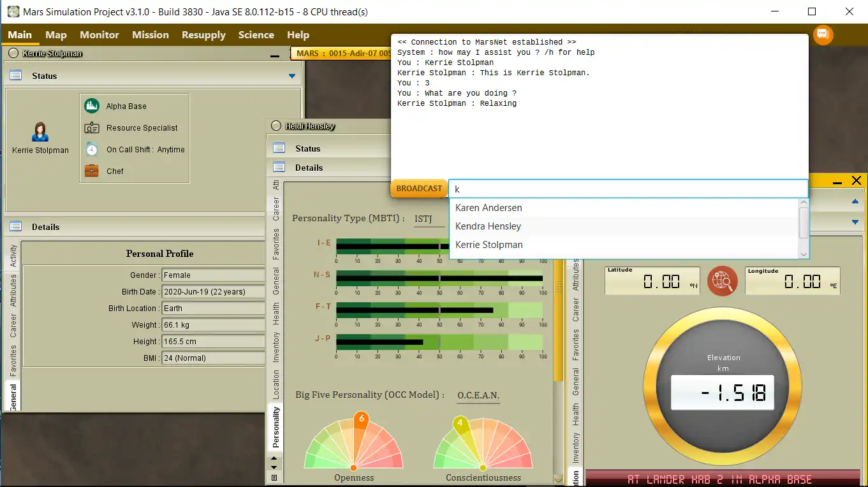
Task: Click the circle icon in Heidi Hensley's title bar
Action: 276,126
